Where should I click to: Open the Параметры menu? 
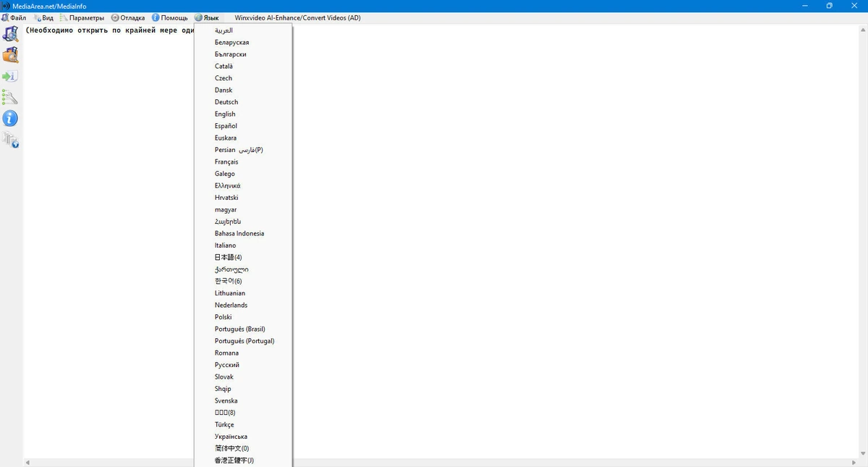tap(82, 17)
